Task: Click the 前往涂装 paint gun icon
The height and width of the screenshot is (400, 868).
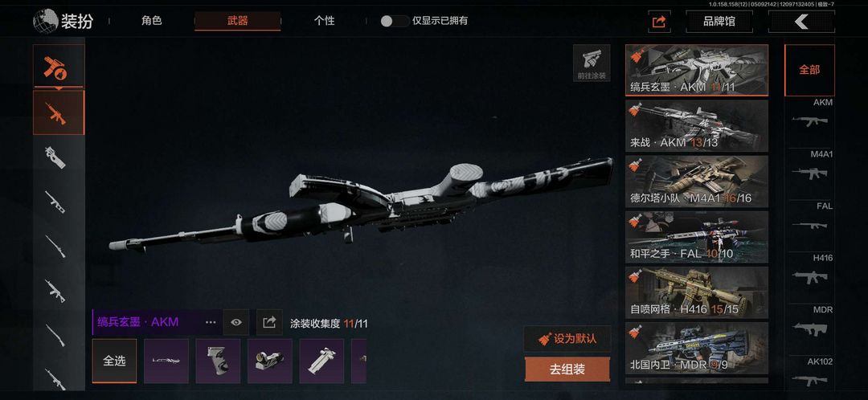Action: (592, 63)
